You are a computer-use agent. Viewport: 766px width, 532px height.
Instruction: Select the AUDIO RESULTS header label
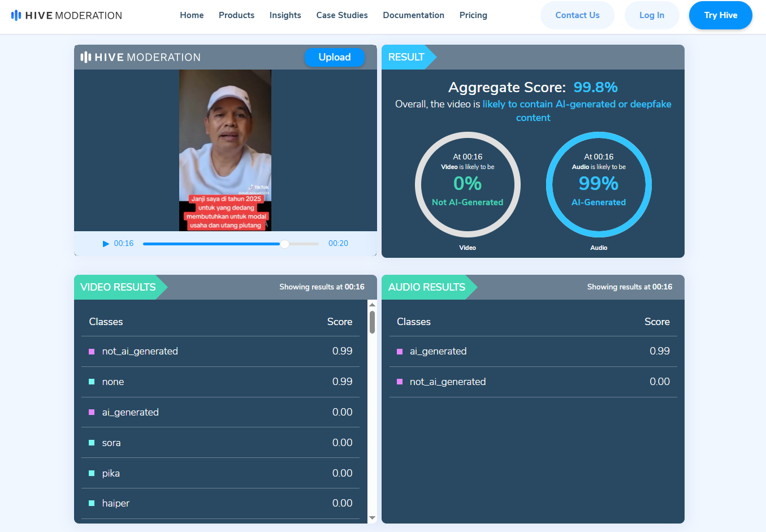tap(426, 287)
